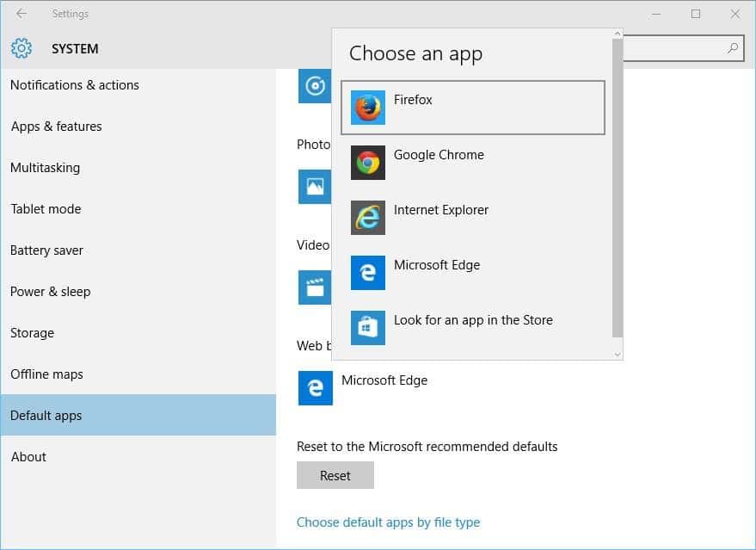Image resolution: width=756 pixels, height=550 pixels.
Task: Open the Store bag icon
Action: 368,328
